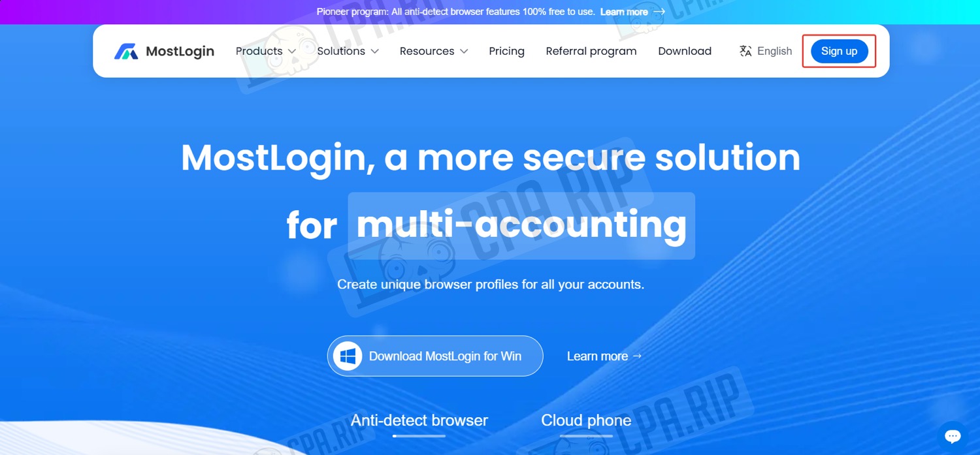Expand the Solutions dropdown chevron
The image size is (980, 455).
pyautogui.click(x=374, y=52)
